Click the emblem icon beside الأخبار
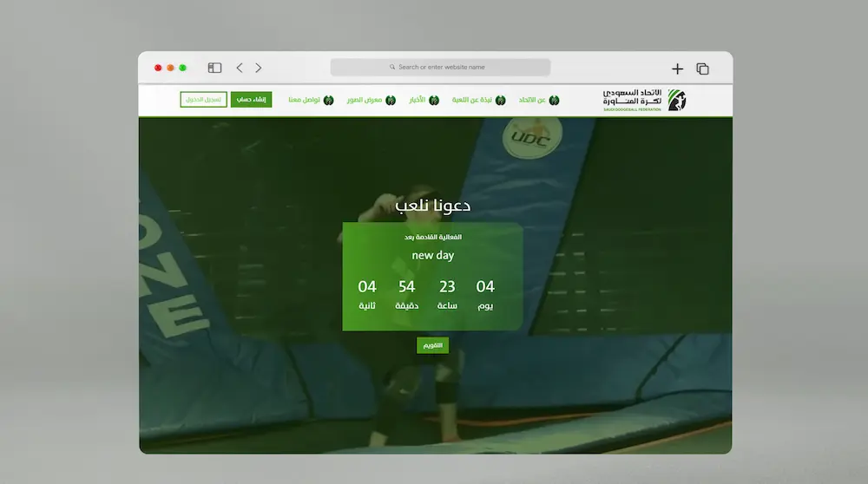 pos(434,100)
